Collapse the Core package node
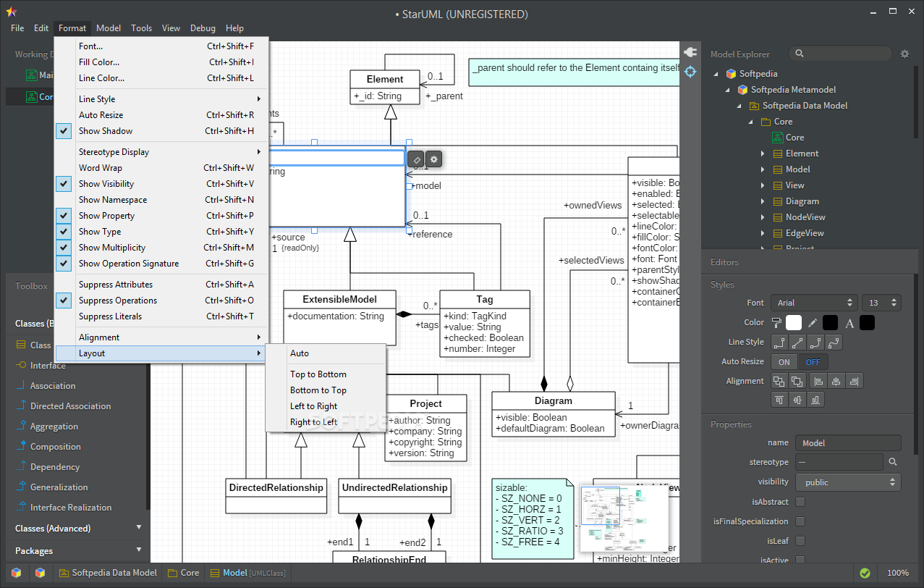924x588 pixels. [751, 122]
